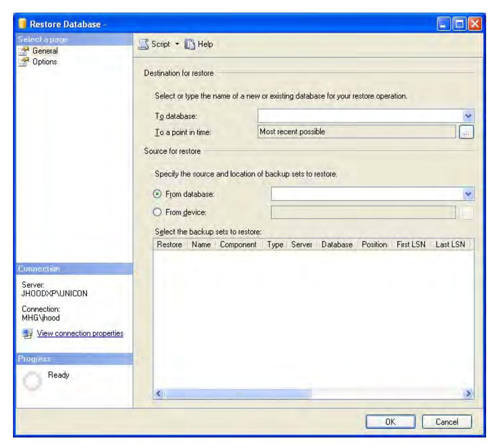Click the Cancel button
Viewport: 497px width, 448px height.
(447, 422)
